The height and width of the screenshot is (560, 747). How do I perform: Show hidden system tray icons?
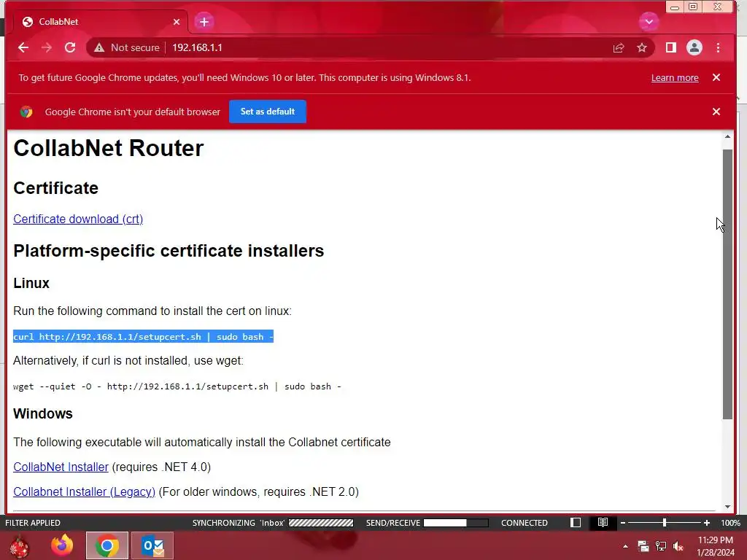[x=625, y=546]
